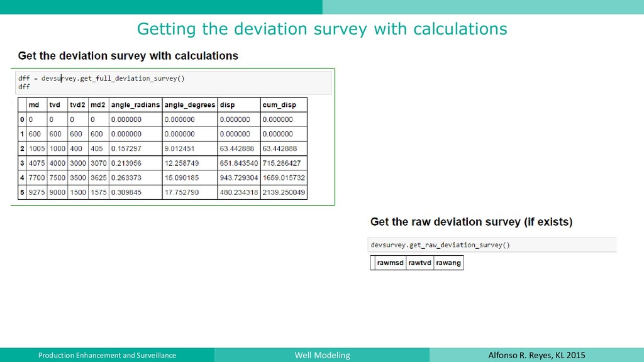Click the cum_disp value 715.286427

coord(281,163)
